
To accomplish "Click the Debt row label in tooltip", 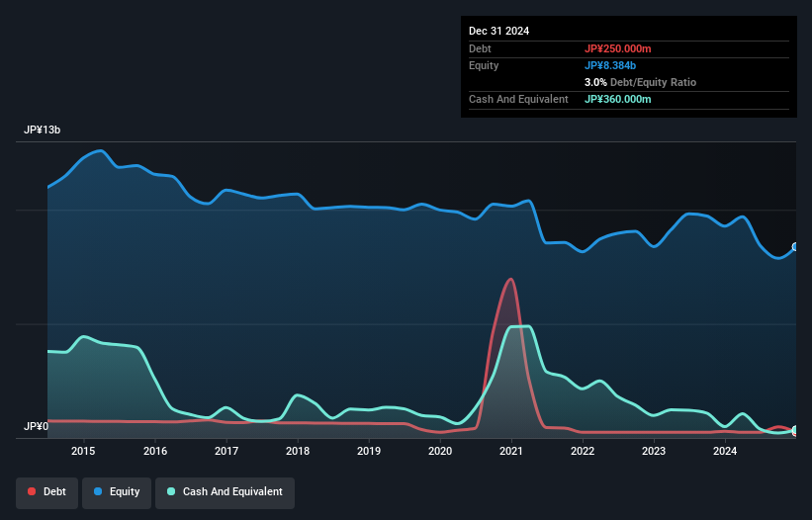I will coord(480,48).
